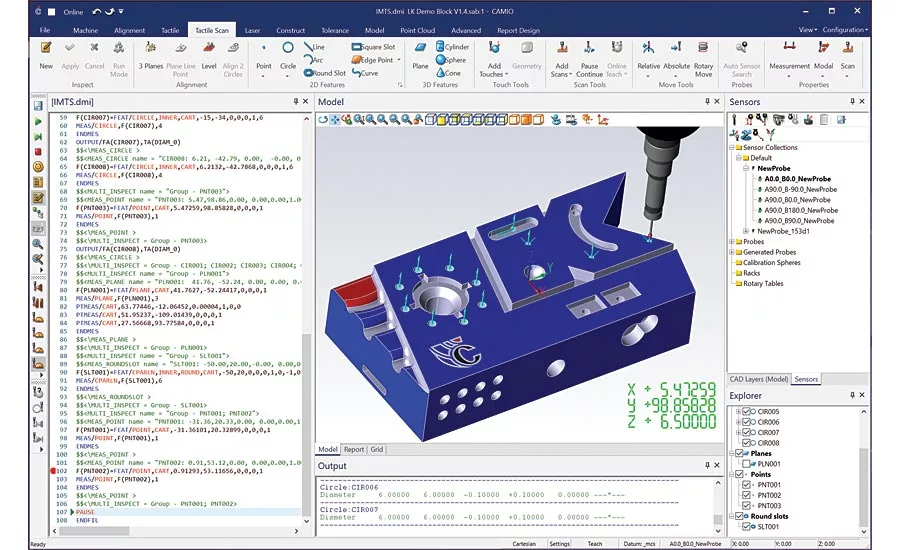Expand the Generated Probes folder

(732, 252)
